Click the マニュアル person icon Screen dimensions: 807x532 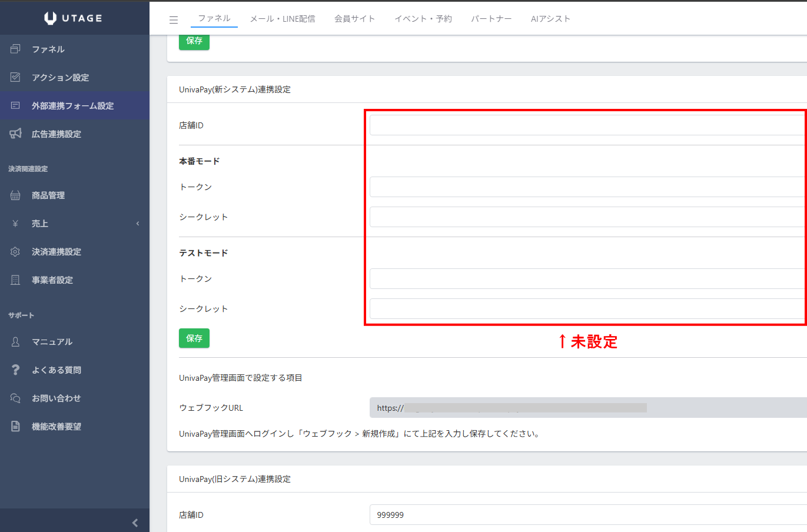pyautogui.click(x=15, y=341)
